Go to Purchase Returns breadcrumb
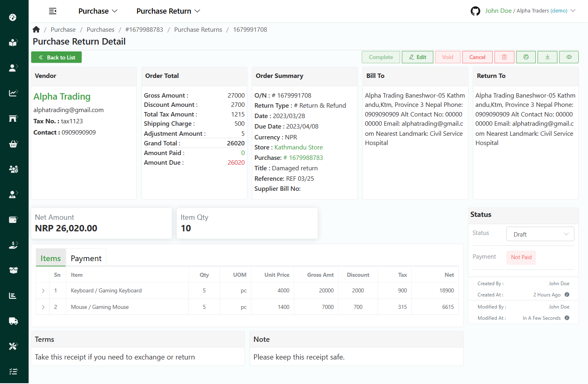 click(198, 29)
